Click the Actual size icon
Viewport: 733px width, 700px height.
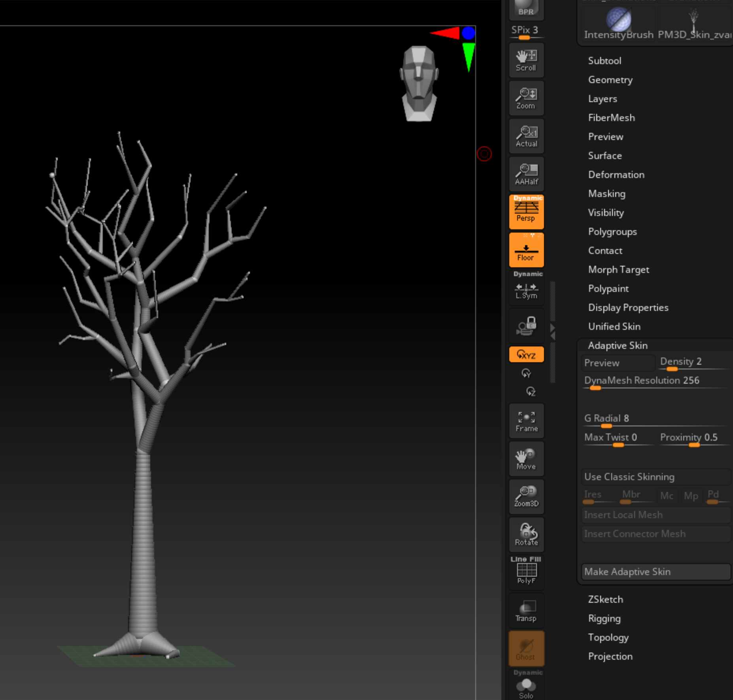click(x=526, y=136)
